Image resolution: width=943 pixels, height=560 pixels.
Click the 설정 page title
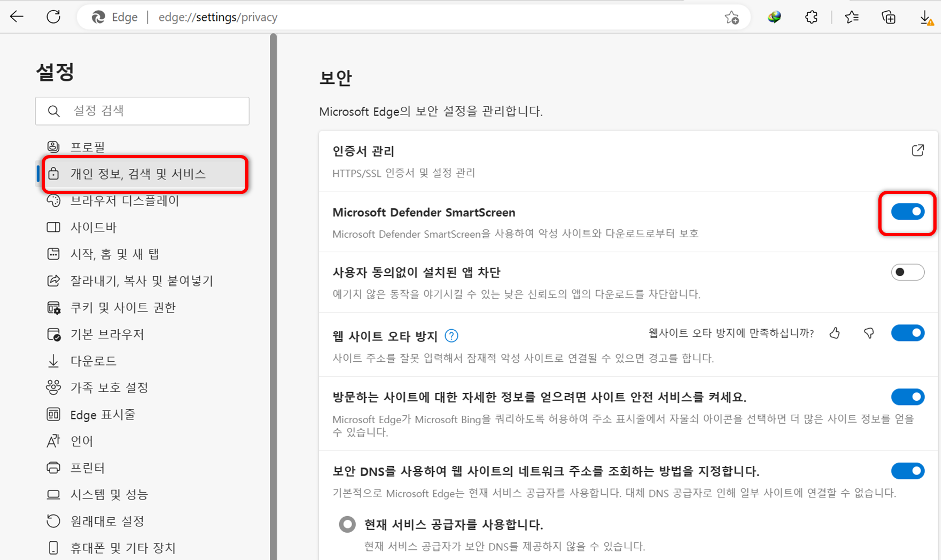tap(55, 72)
